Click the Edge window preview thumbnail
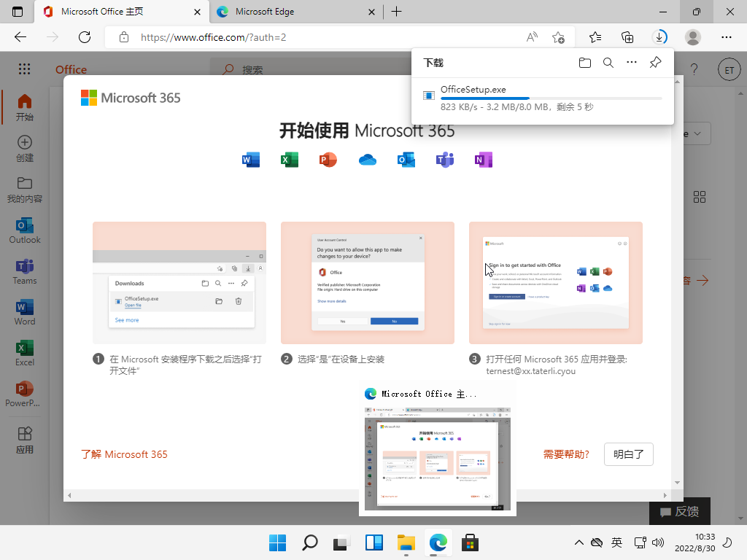This screenshot has height=560, width=747. pyautogui.click(x=438, y=459)
